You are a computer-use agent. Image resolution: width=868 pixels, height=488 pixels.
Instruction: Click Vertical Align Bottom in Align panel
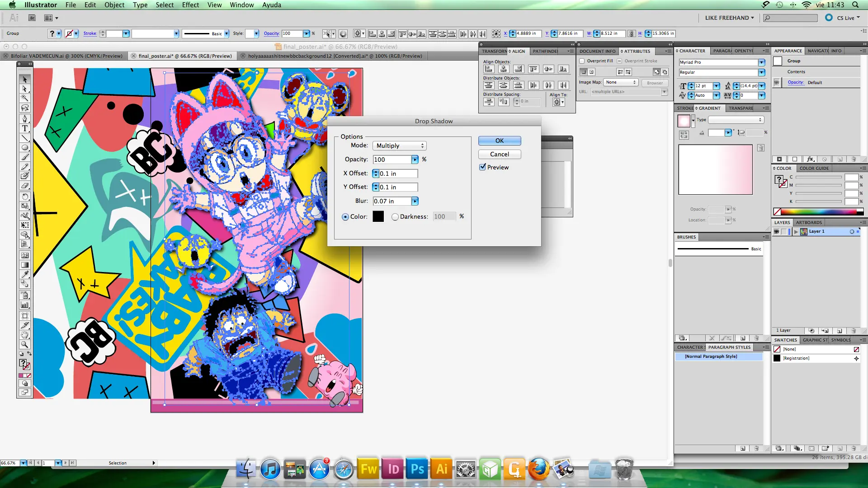pyautogui.click(x=563, y=69)
